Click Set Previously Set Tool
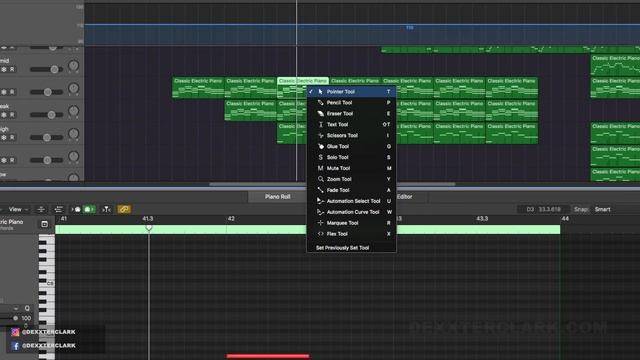640x360 pixels. [x=351, y=248]
